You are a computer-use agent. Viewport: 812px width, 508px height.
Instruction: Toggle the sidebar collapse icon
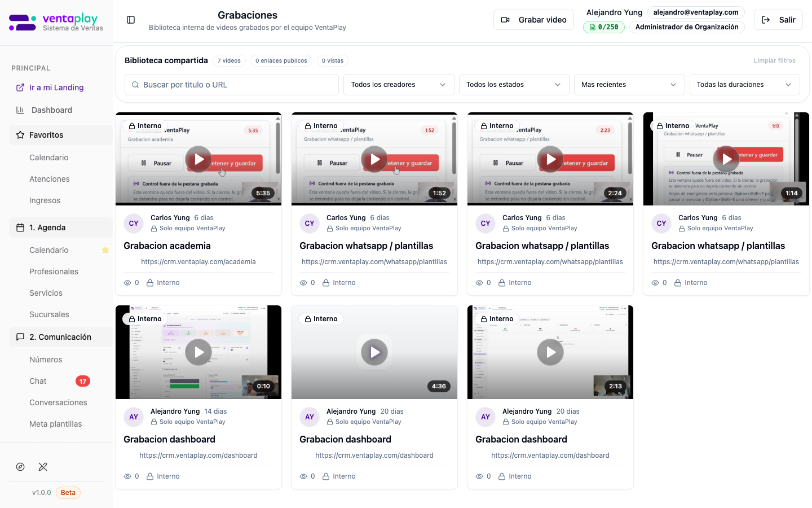click(131, 20)
